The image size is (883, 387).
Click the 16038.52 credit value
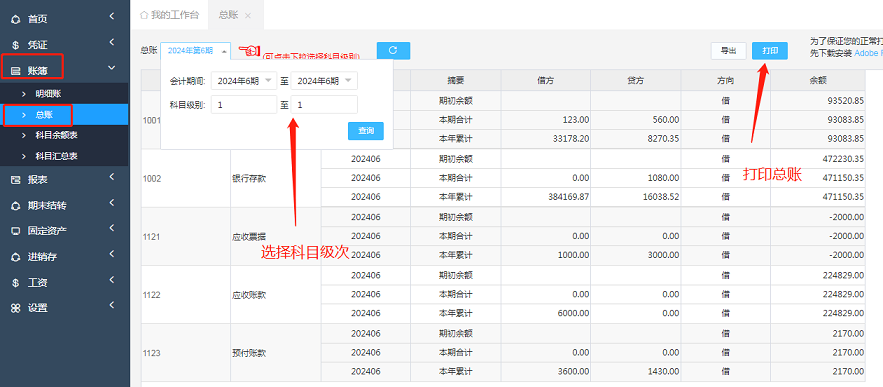[661, 197]
